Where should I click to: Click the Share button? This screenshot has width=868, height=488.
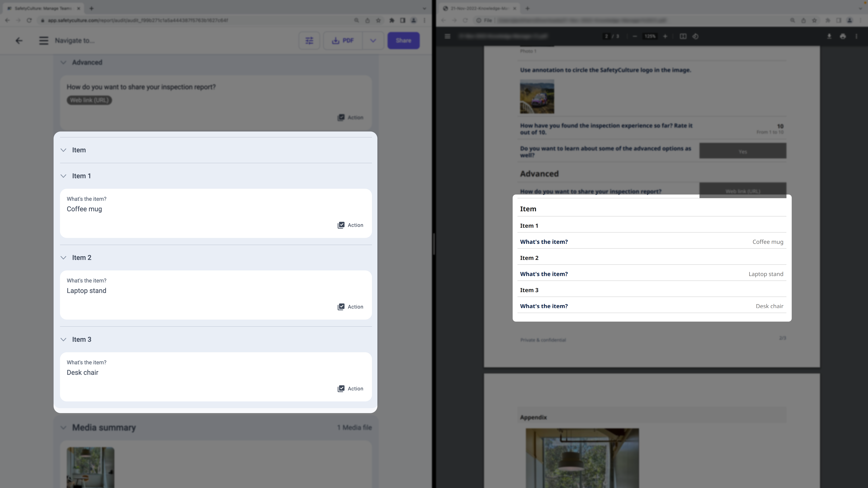click(403, 40)
